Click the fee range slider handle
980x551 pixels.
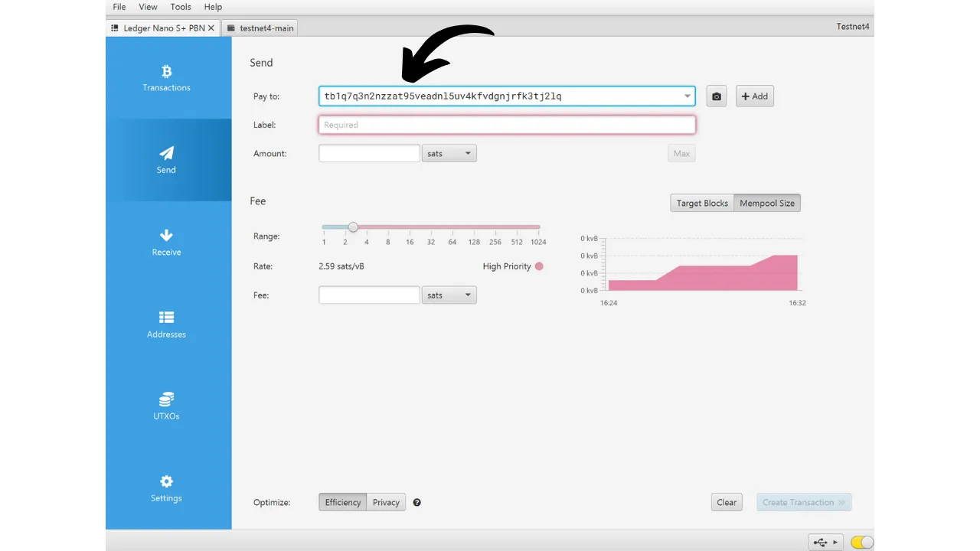(x=353, y=227)
